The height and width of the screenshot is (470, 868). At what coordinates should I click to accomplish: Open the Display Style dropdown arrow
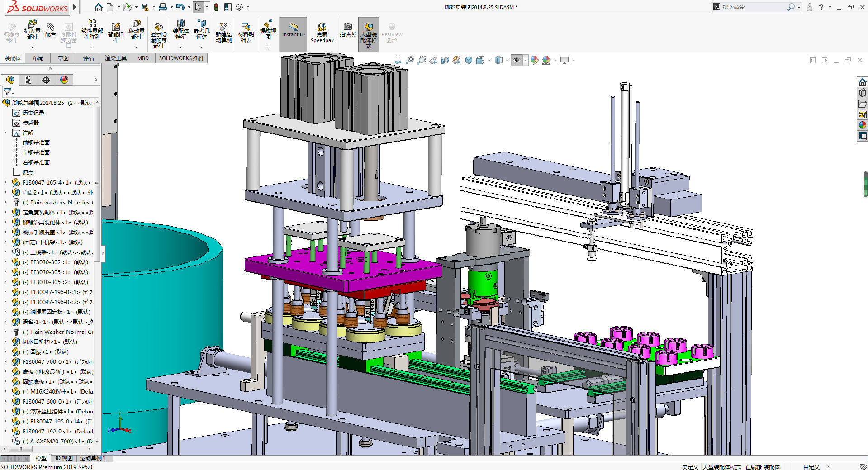(507, 60)
